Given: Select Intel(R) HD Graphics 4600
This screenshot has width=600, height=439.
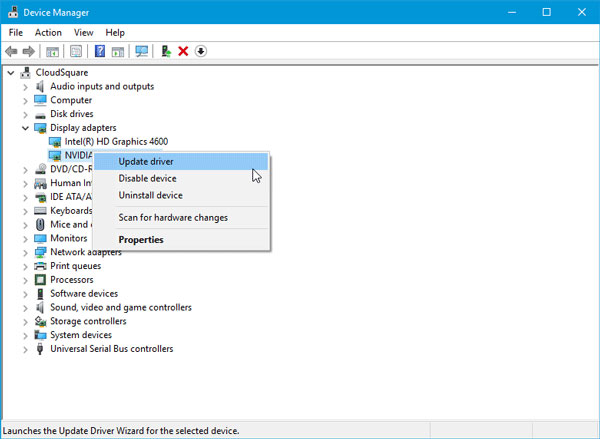Looking at the screenshot, I should pos(116,142).
